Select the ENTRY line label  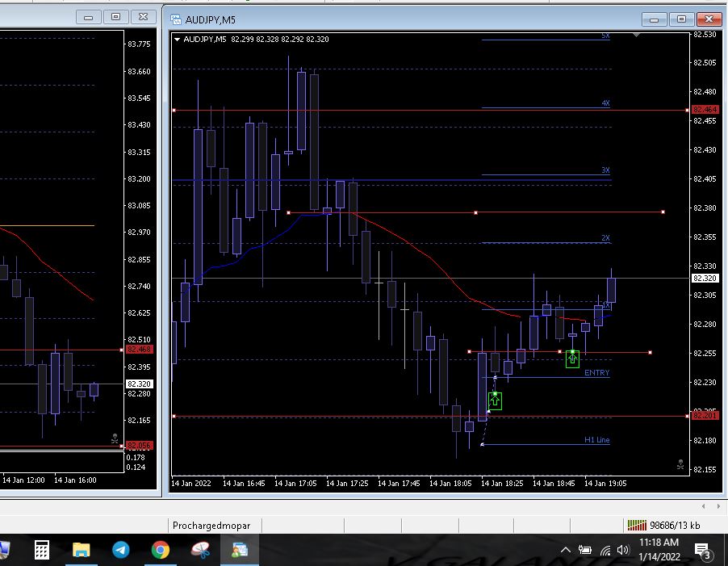pyautogui.click(x=596, y=373)
